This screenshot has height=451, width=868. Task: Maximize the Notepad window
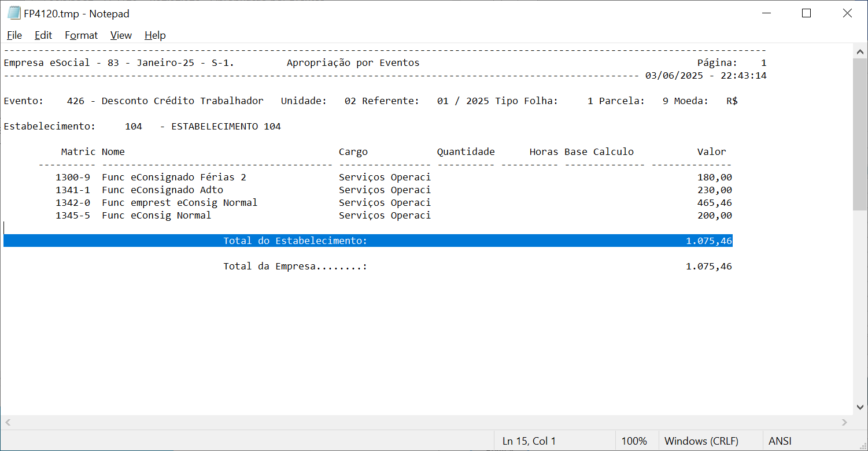(x=807, y=13)
